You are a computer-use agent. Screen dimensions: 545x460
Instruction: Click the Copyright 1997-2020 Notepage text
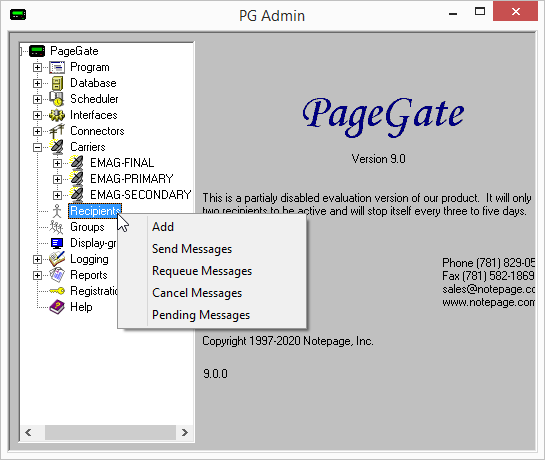tap(288, 341)
